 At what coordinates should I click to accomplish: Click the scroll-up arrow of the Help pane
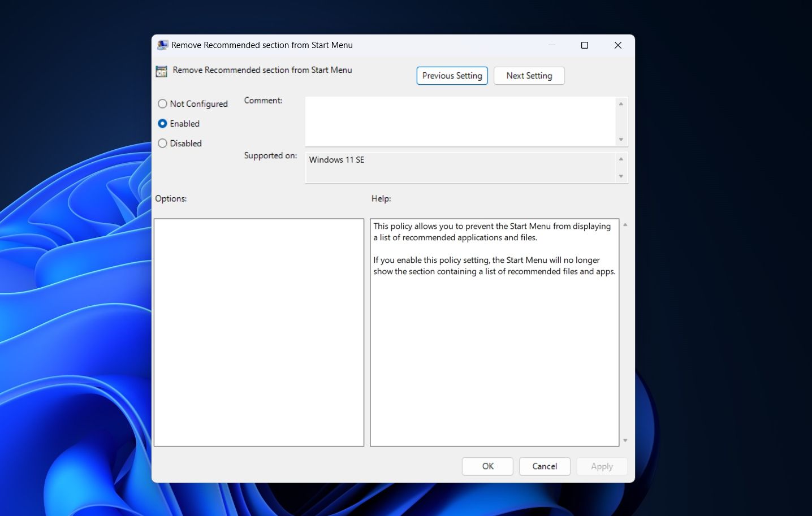pyautogui.click(x=625, y=224)
